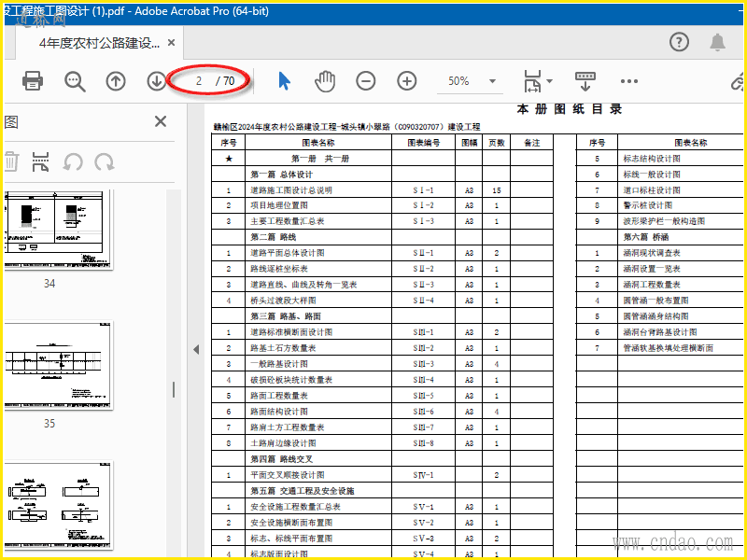Open the Help question mark icon
Viewport: 747px width, 560px height.
[x=679, y=42]
